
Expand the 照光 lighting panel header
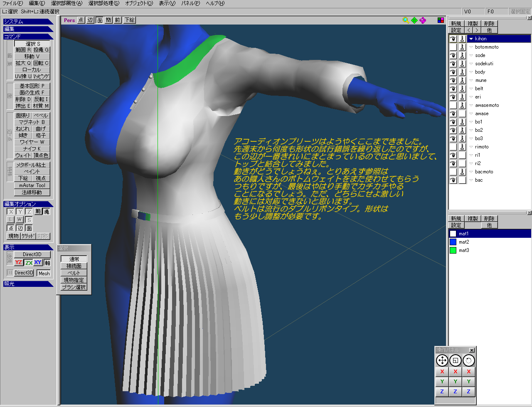[x=27, y=284]
